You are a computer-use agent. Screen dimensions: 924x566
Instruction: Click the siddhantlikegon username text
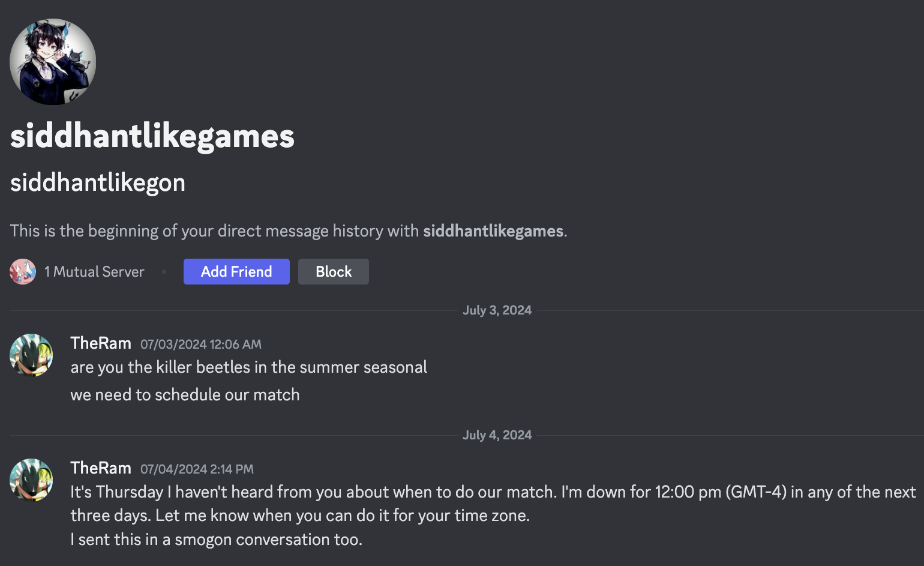tap(98, 182)
